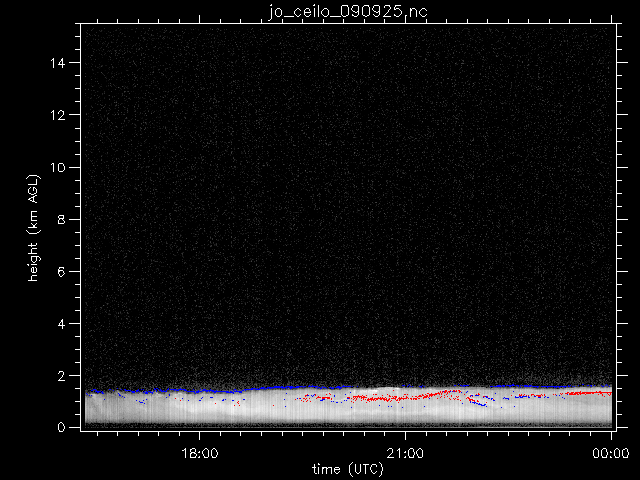Click the 18:00 time tick label

tap(200, 453)
